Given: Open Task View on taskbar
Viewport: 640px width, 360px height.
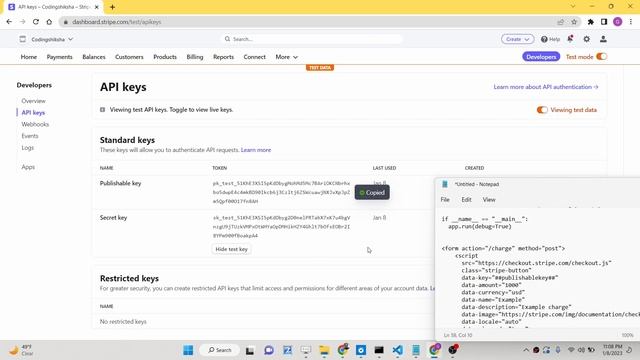Looking at the screenshot, I should pyautogui.click(x=250, y=350).
